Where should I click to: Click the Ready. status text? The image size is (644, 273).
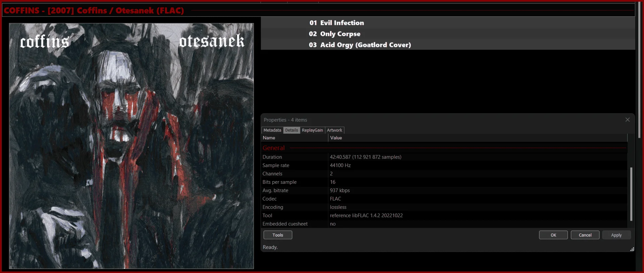pos(270,247)
